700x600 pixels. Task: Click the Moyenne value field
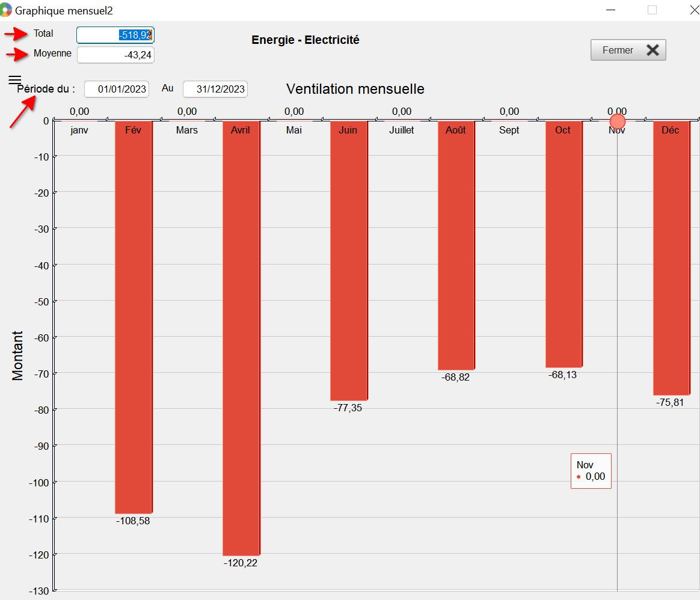[x=115, y=55]
